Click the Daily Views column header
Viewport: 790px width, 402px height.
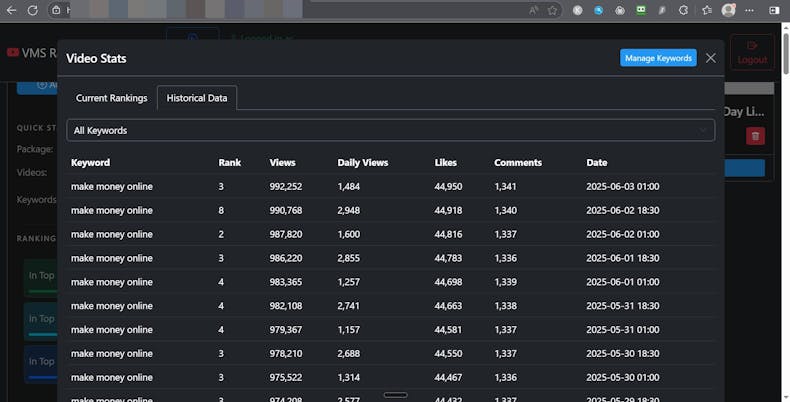click(362, 162)
